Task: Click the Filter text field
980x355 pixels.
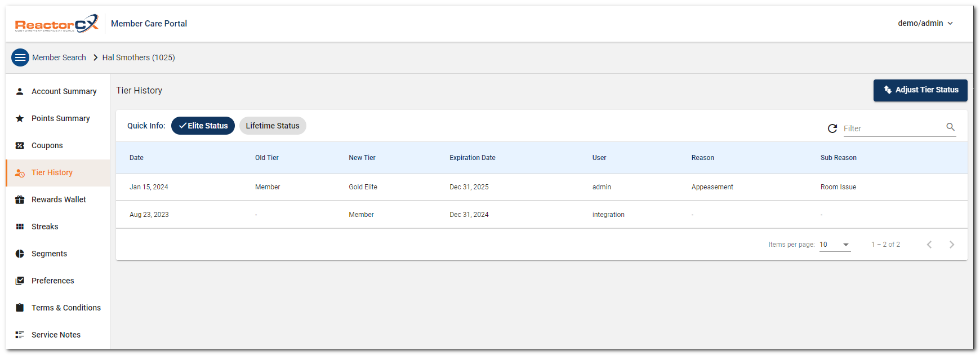Action: pyautogui.click(x=893, y=128)
